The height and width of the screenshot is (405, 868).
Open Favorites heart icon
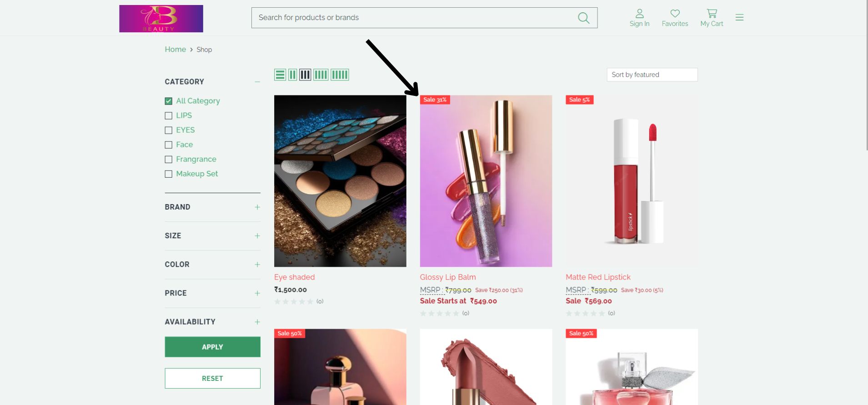(x=675, y=13)
